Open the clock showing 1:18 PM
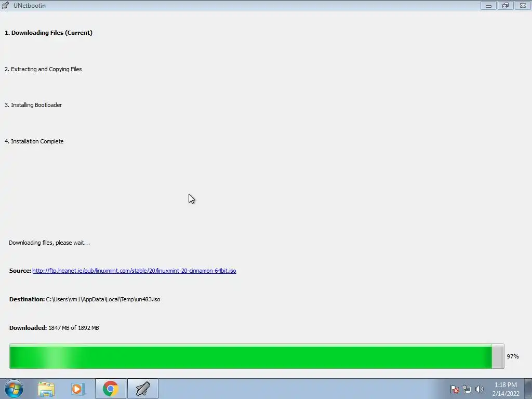The height and width of the screenshot is (399, 532). (x=506, y=389)
